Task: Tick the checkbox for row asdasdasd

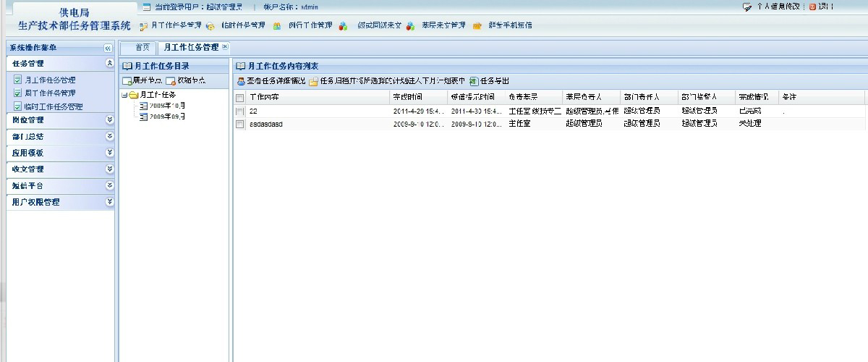Action: point(239,124)
